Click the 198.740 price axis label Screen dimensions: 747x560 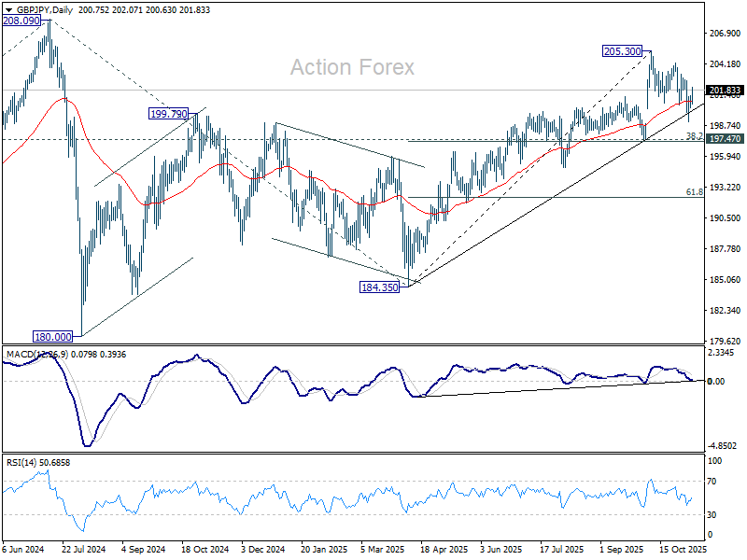tap(725, 126)
